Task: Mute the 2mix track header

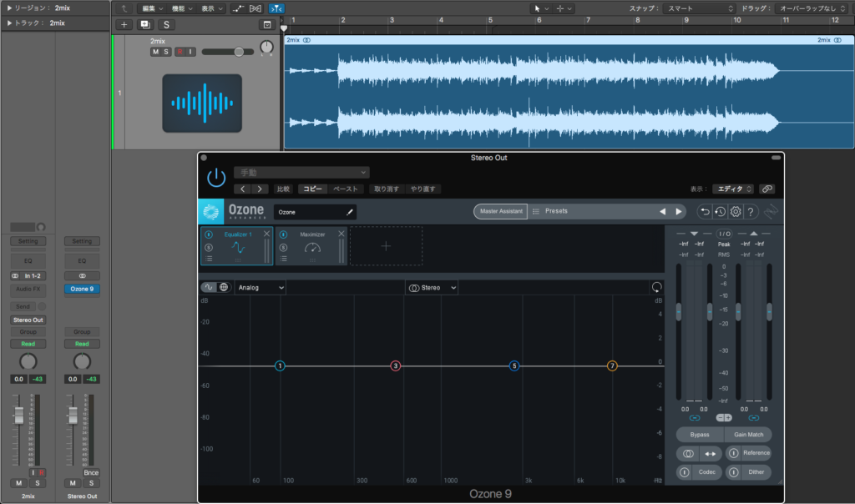Action: click(155, 52)
